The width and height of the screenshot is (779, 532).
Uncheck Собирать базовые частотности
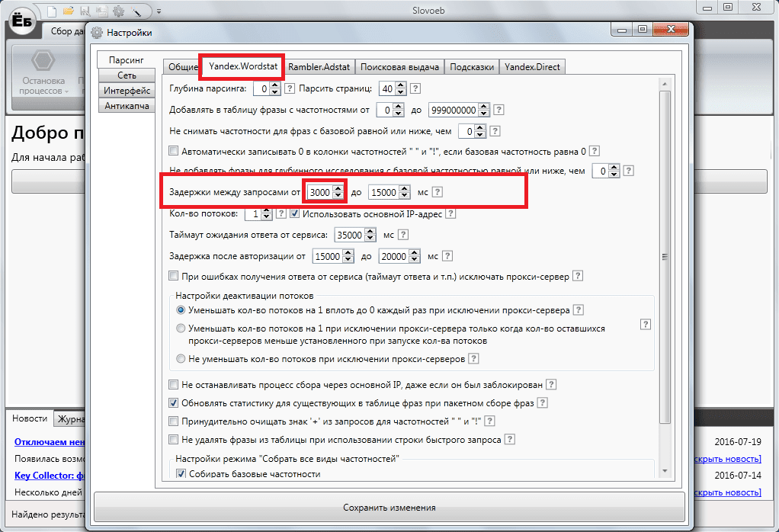[x=181, y=473]
